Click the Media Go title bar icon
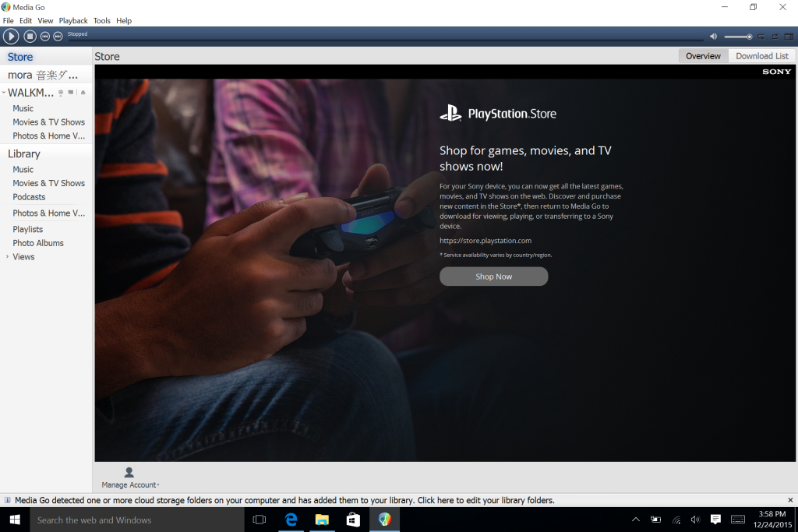The width and height of the screenshot is (798, 532). pyautogui.click(x=5, y=7)
